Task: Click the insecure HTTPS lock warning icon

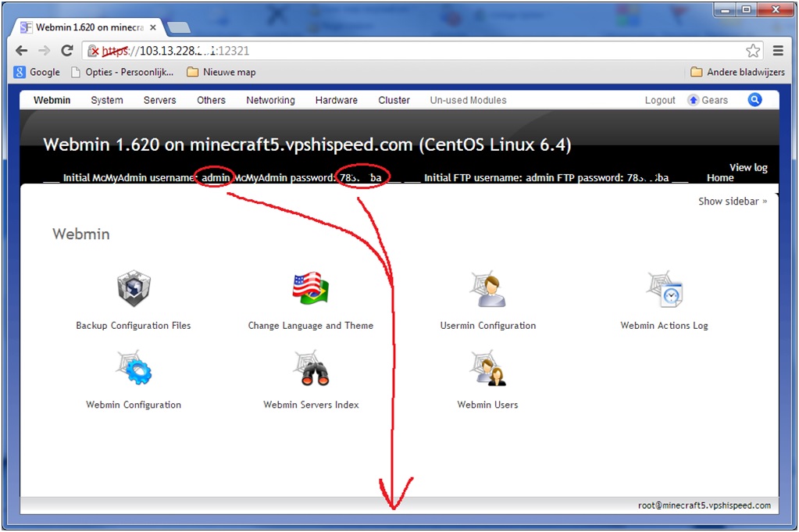Action: (93, 51)
